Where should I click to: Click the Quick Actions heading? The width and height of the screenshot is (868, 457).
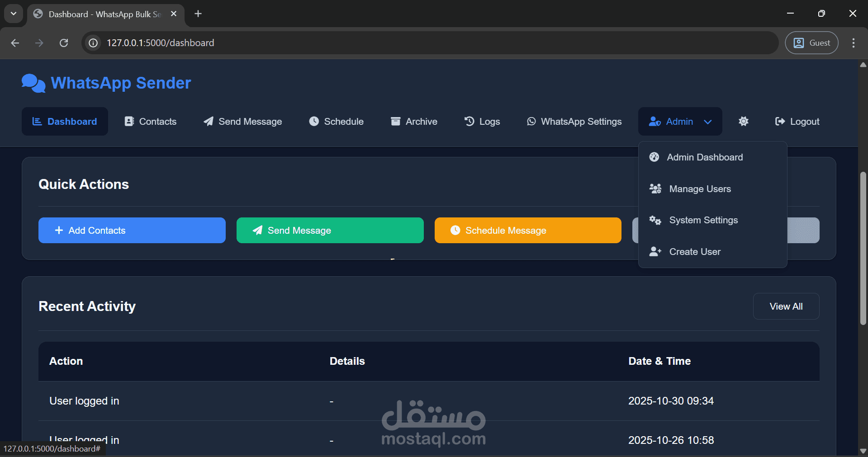[x=84, y=184]
